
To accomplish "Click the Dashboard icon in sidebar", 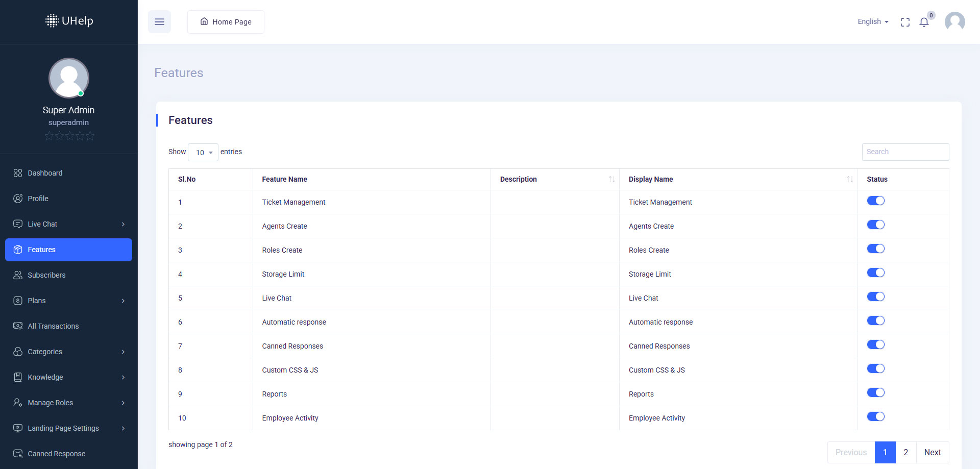I will point(18,173).
